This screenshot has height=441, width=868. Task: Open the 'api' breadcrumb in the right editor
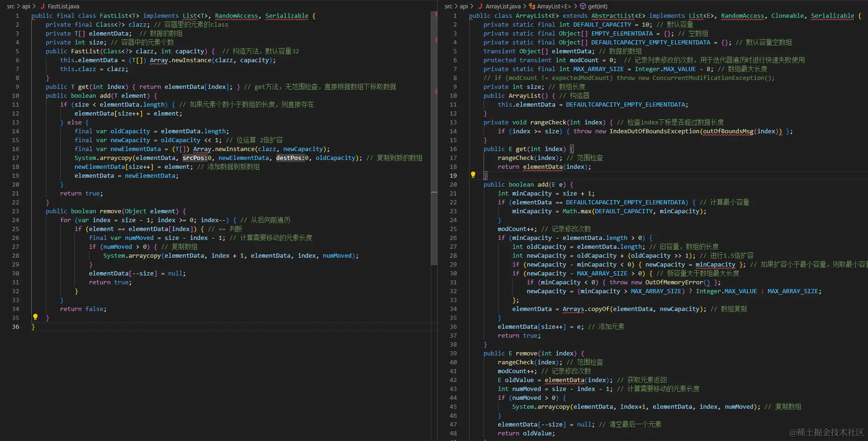[464, 7]
